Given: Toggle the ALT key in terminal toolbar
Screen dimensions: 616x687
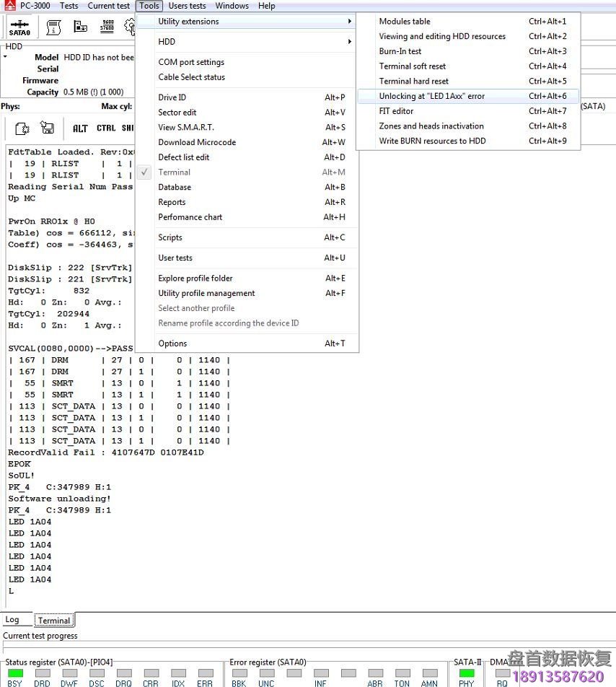Looking at the screenshot, I should [x=80, y=128].
